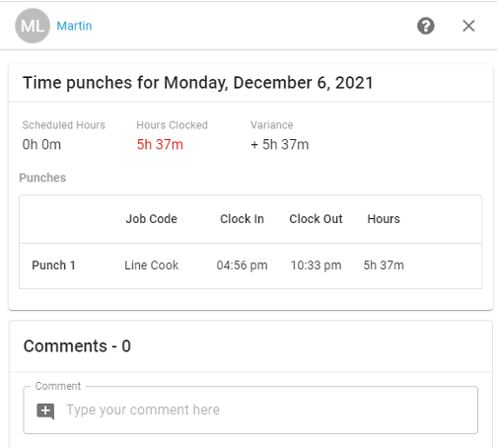Select the 10:33 pm clock out time
Viewport: 498px width, 448px height.
[x=316, y=265]
